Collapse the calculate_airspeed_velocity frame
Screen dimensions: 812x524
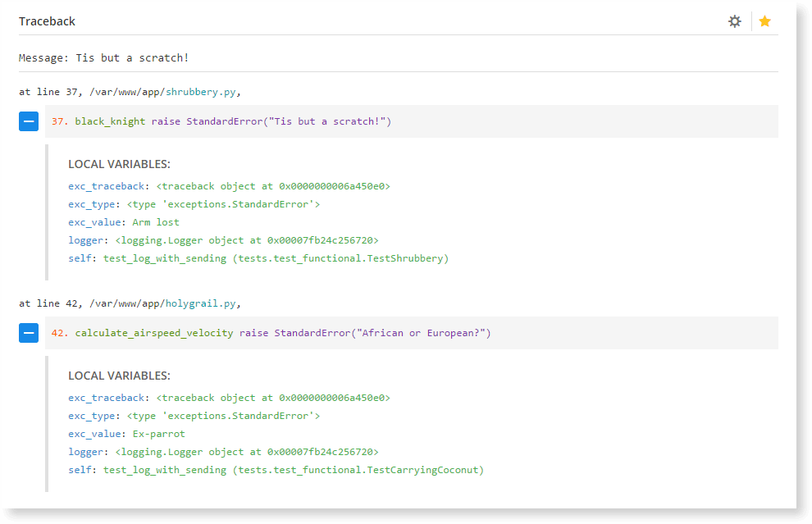29,333
